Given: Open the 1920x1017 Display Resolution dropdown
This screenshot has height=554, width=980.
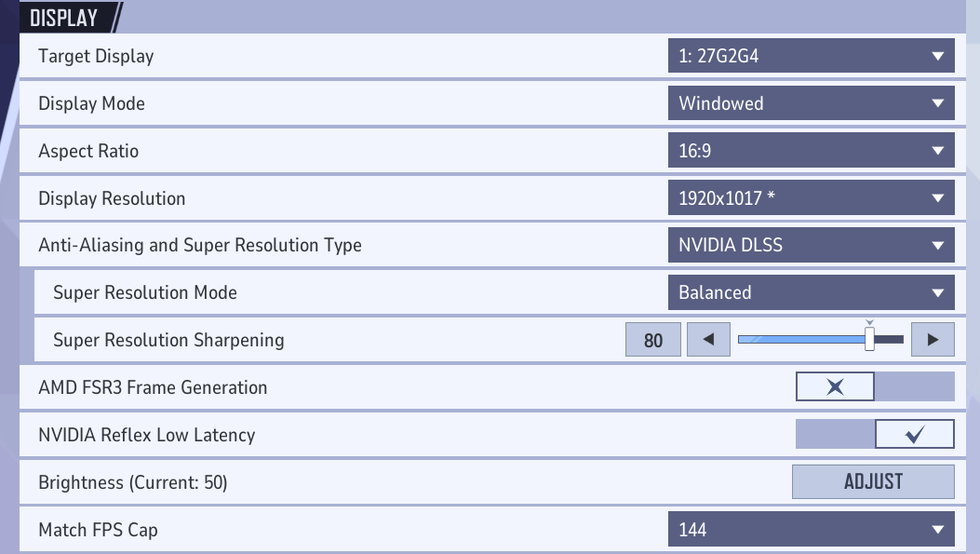Looking at the screenshot, I should coord(810,198).
